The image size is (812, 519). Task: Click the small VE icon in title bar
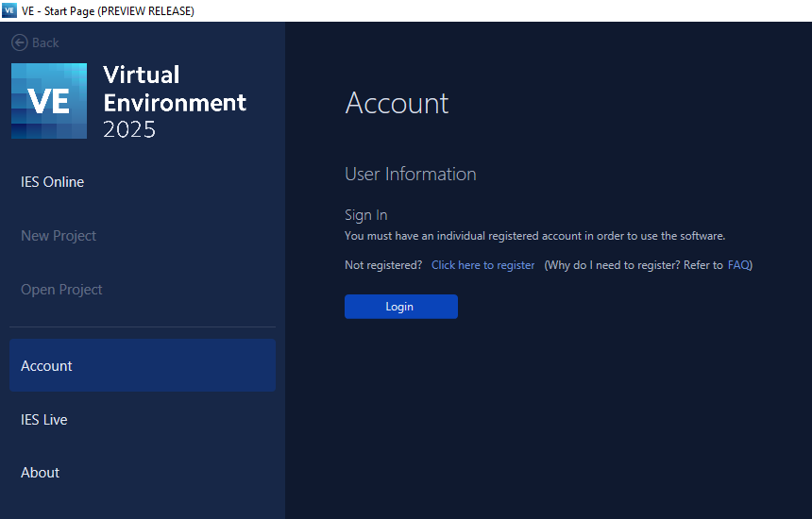click(x=9, y=10)
